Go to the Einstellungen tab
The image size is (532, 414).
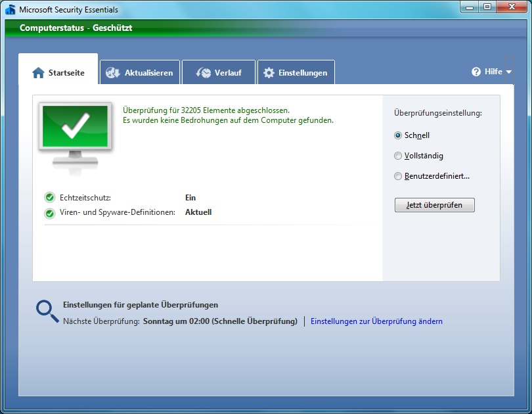(x=296, y=72)
